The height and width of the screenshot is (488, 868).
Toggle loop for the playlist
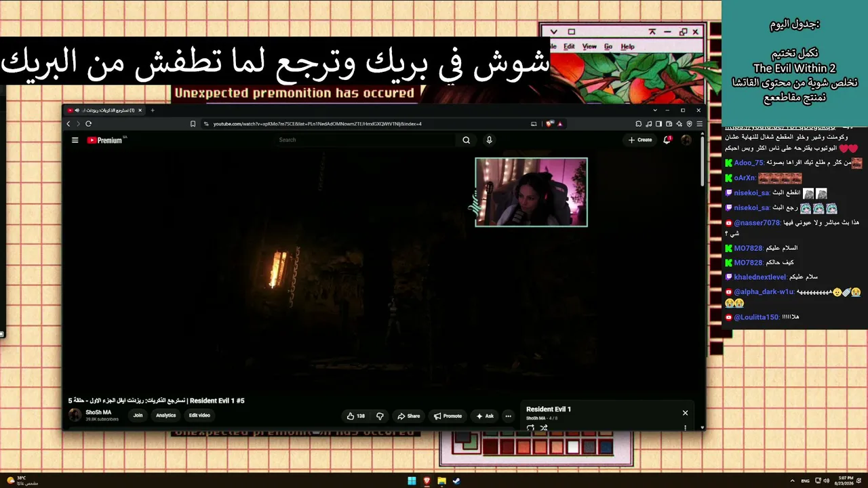click(530, 428)
